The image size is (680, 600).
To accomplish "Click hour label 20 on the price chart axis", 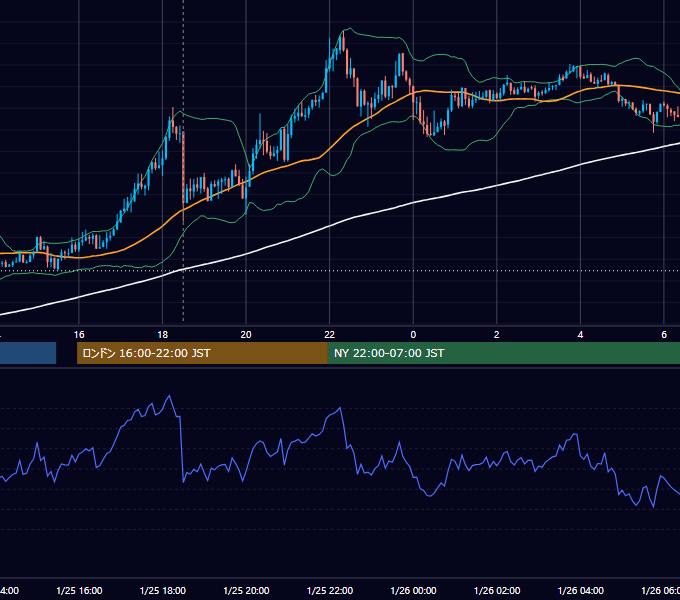I will click(x=246, y=335).
